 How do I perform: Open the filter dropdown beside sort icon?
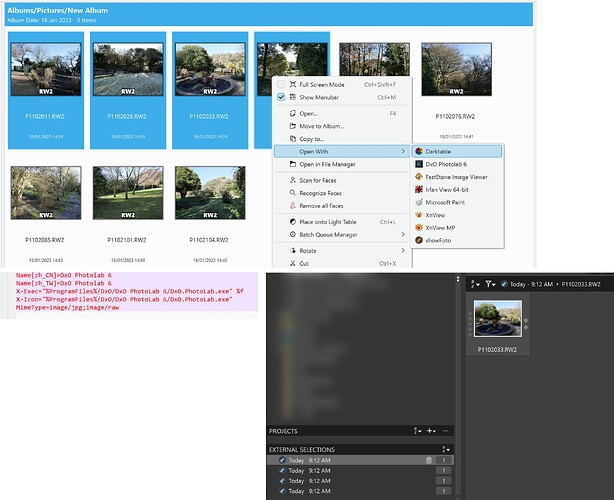coord(490,284)
